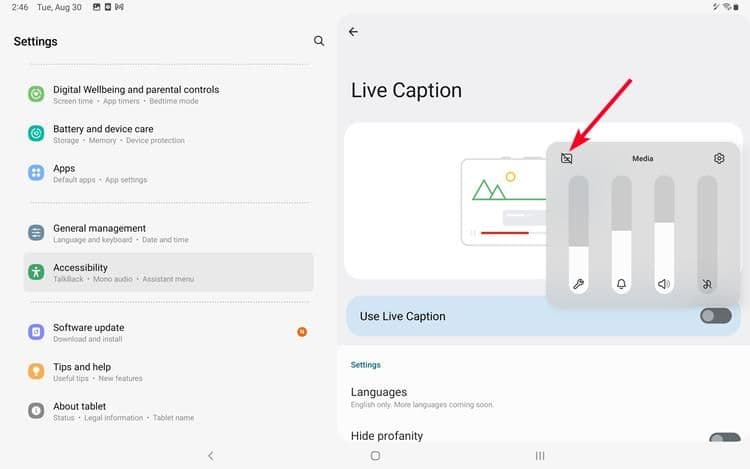The width and height of the screenshot is (750, 469).
Task: Tap the system wrench volume icon
Action: coord(578,284)
